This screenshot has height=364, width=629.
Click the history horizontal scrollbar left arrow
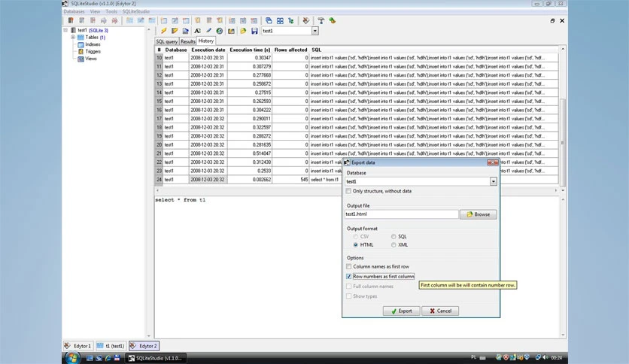tap(157, 190)
